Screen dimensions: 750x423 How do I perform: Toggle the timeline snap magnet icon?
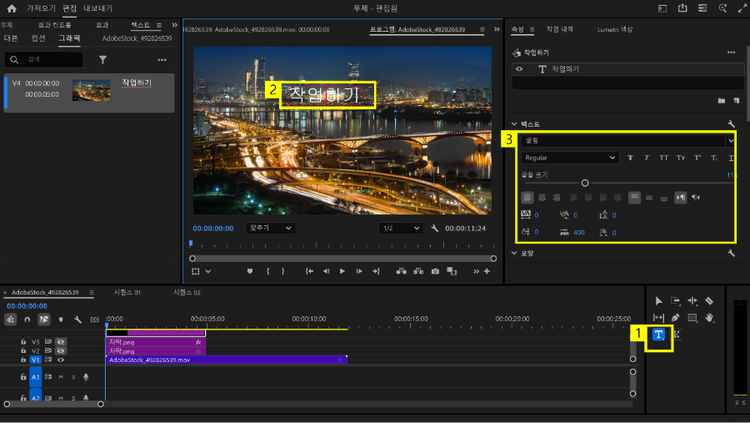click(28, 320)
